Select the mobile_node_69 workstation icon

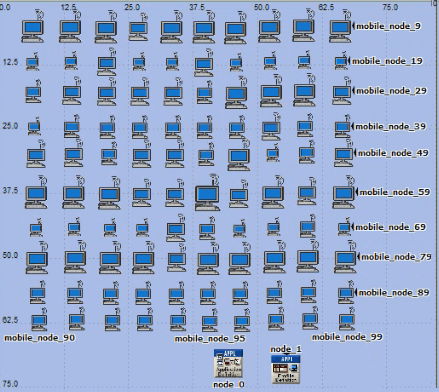click(x=344, y=227)
